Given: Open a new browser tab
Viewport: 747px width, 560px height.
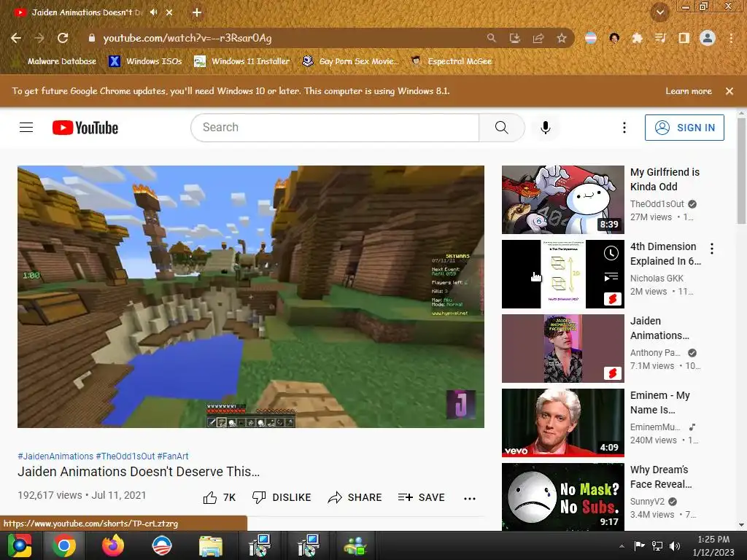Looking at the screenshot, I should point(197,12).
